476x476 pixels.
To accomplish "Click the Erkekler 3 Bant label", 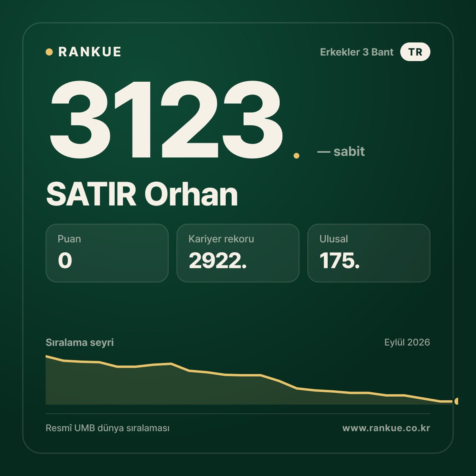I will pos(357,52).
